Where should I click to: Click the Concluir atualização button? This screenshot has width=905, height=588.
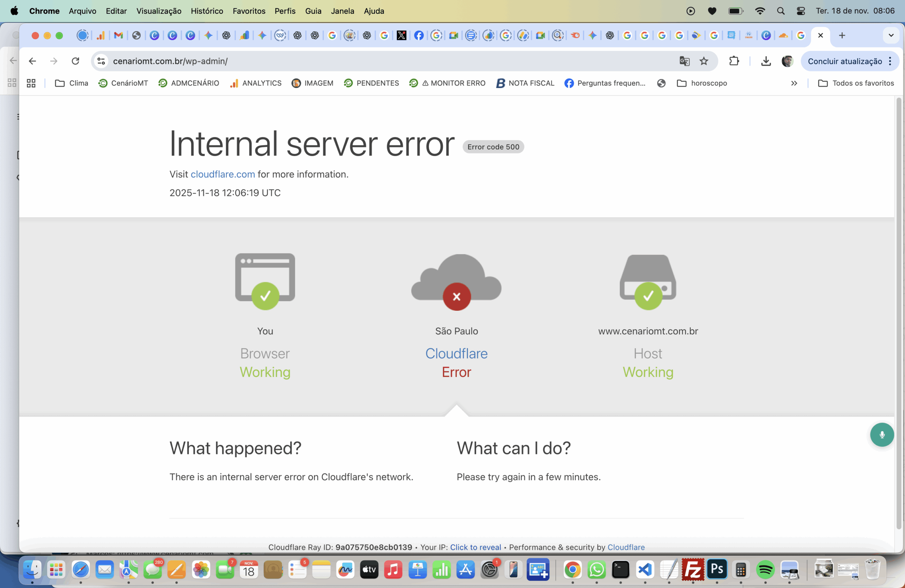pos(844,61)
